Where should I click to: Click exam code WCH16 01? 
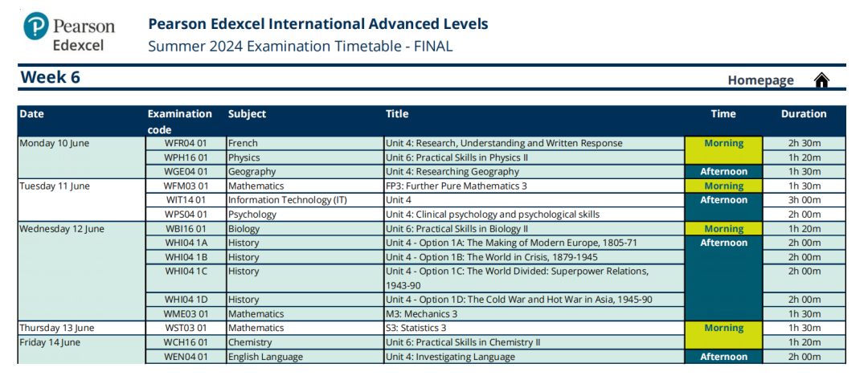click(x=186, y=342)
